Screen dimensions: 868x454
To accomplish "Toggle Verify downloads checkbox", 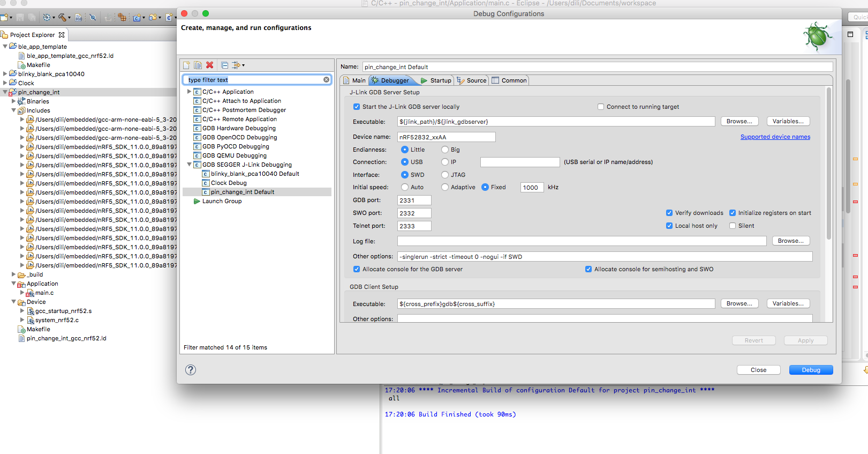I will (x=669, y=213).
